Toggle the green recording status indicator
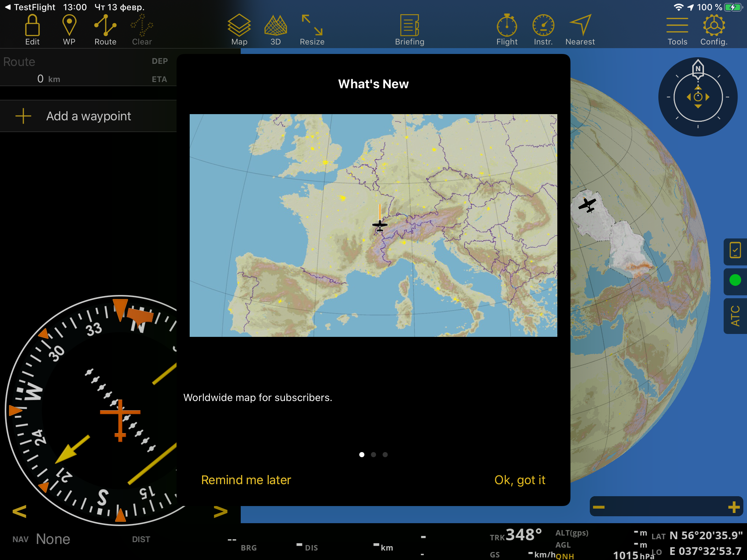This screenshot has height=560, width=747. pos(735,280)
